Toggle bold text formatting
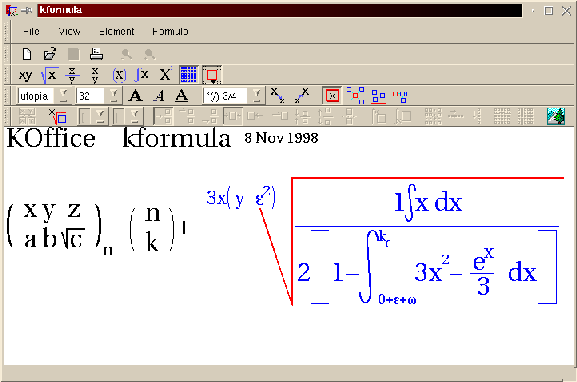Viewport: 577px width, 382px height. (135, 96)
